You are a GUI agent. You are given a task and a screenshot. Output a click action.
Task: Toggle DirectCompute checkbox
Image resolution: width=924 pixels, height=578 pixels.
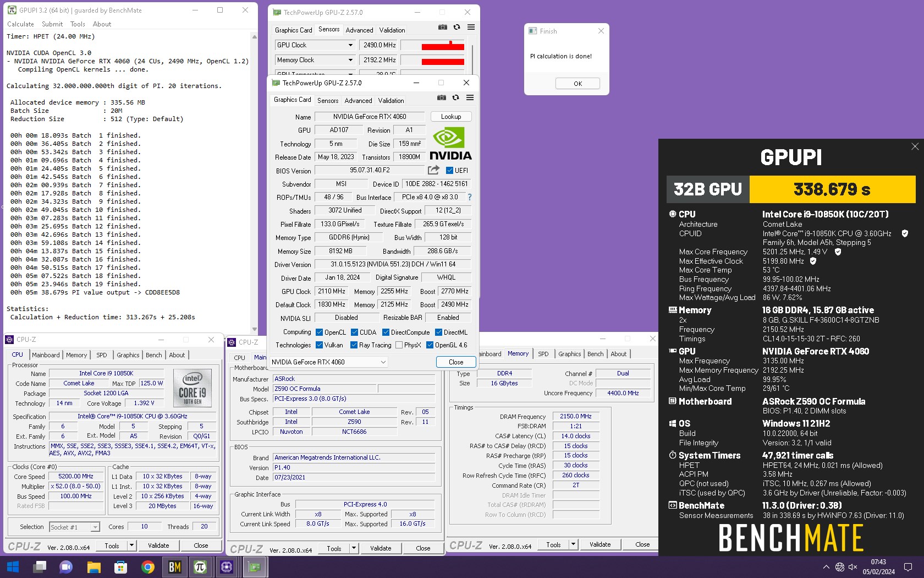(x=386, y=332)
